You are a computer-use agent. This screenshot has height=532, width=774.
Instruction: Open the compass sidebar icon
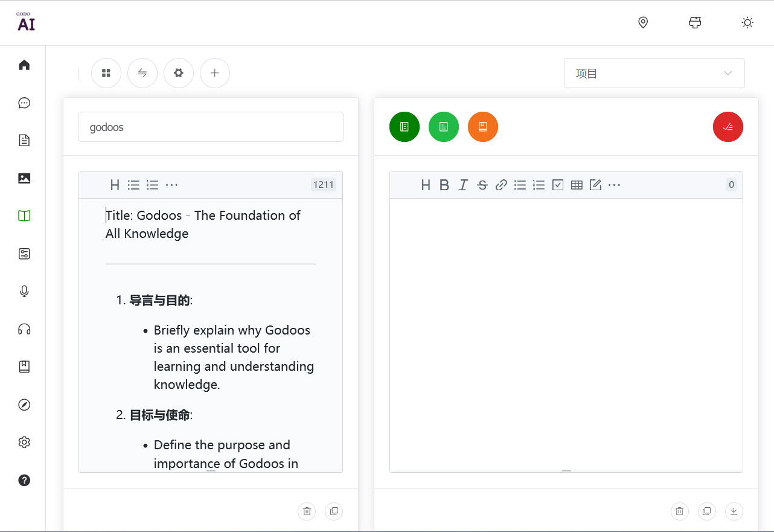coord(24,405)
